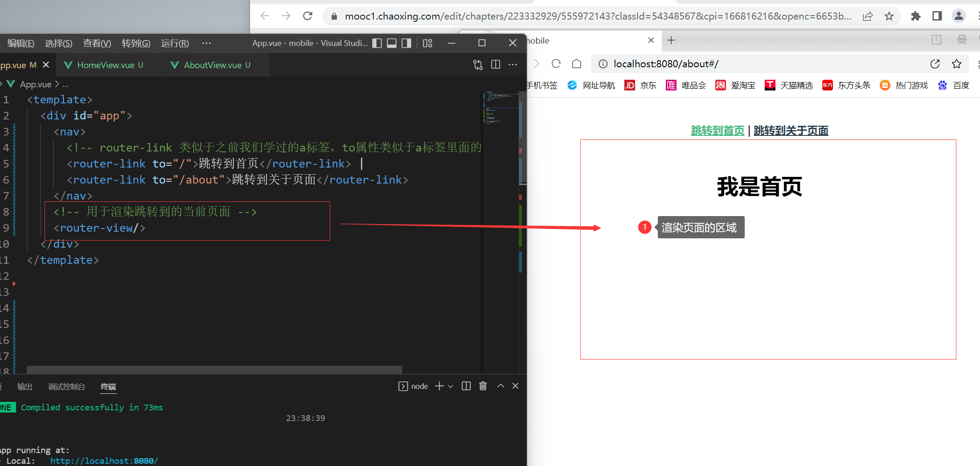
Task: Reload the localhost:8080 browser page
Action: pyautogui.click(x=556, y=64)
